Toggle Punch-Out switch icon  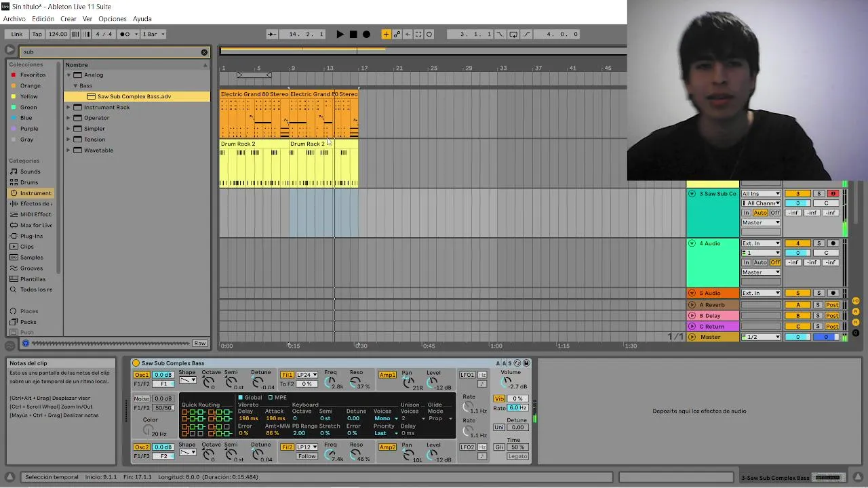point(527,34)
